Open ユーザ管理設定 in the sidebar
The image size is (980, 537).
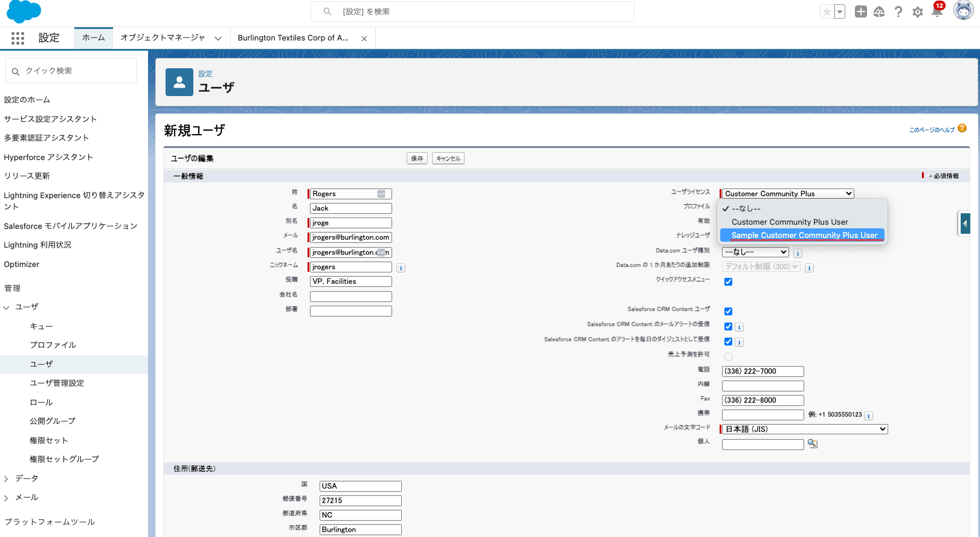pyautogui.click(x=57, y=383)
